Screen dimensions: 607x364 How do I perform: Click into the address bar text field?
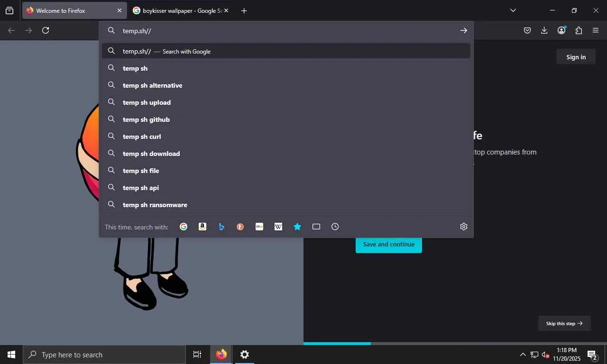point(287,30)
